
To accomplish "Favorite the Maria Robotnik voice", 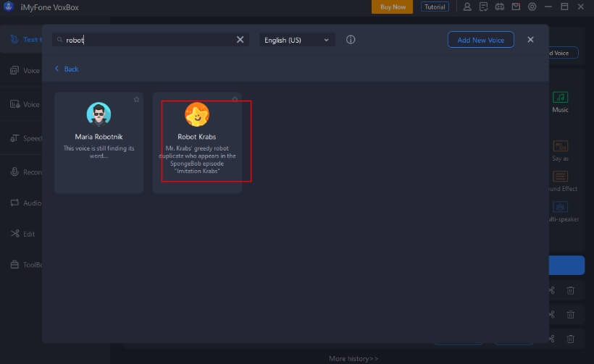I will click(136, 100).
